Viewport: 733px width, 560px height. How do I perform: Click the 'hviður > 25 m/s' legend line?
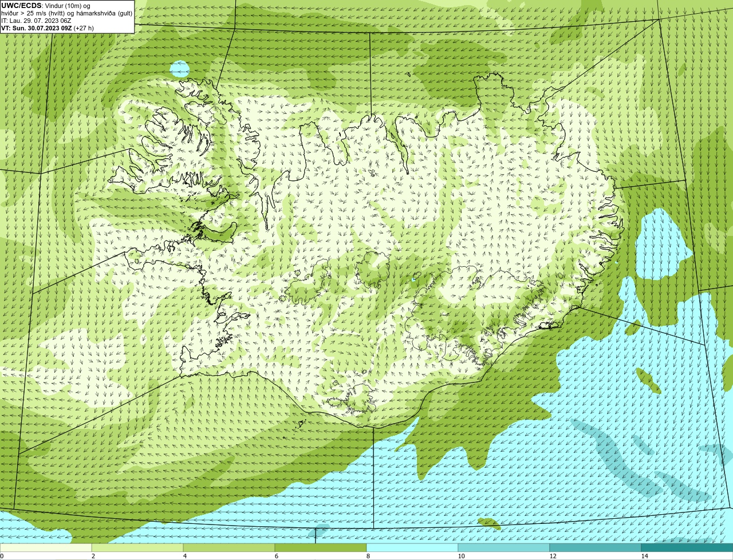point(66,13)
